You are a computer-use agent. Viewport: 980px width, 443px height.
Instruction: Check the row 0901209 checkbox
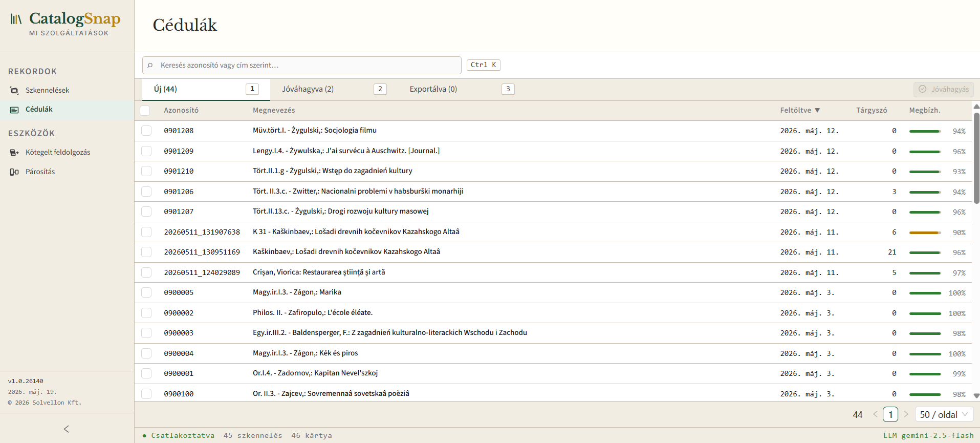pos(146,151)
